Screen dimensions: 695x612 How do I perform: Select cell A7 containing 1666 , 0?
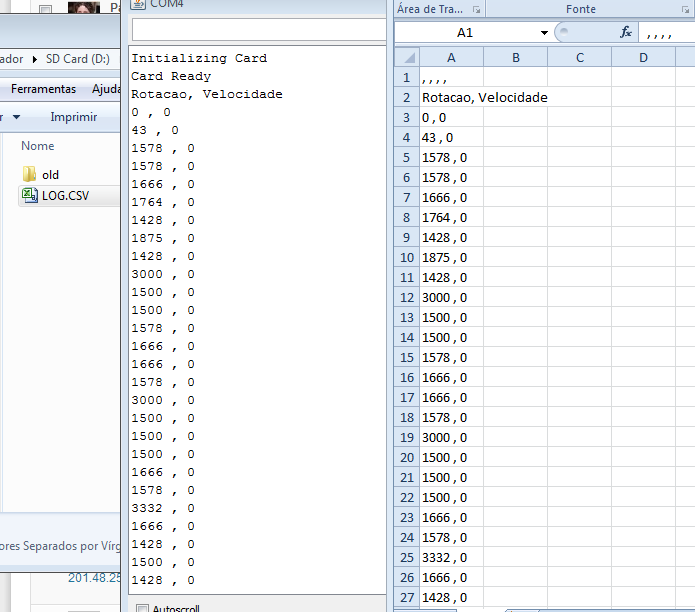pyautogui.click(x=451, y=198)
